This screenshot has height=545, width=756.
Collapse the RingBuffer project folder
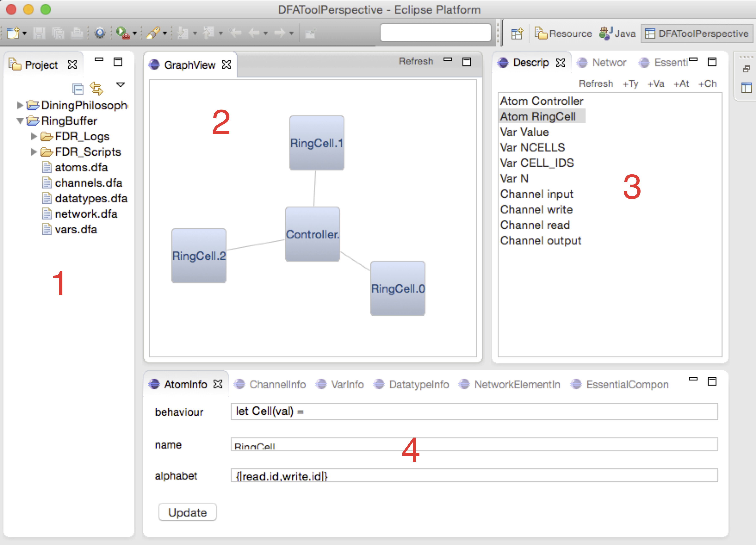click(x=20, y=121)
